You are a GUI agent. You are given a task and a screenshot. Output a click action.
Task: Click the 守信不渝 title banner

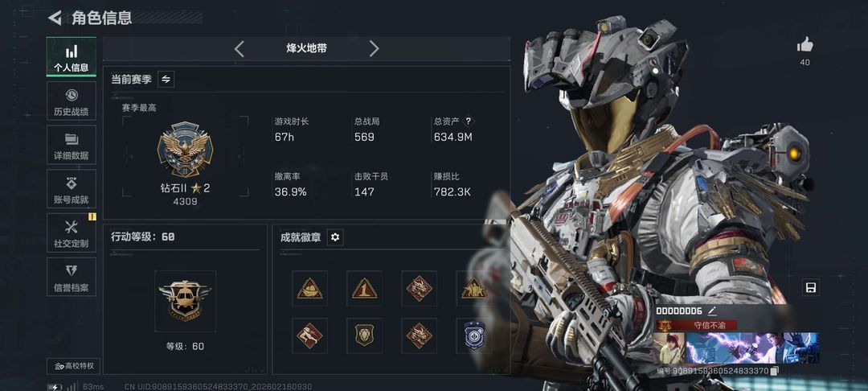click(x=696, y=325)
